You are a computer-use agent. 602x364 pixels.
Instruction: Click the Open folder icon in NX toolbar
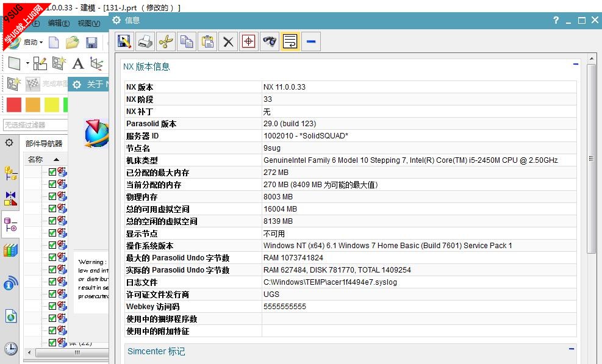[72, 42]
